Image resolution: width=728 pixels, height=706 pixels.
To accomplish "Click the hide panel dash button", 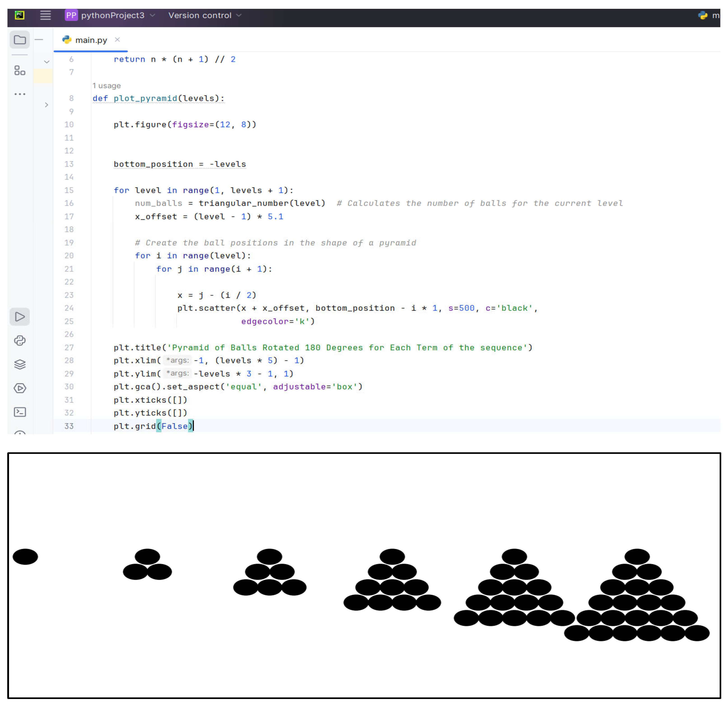I will [x=39, y=39].
